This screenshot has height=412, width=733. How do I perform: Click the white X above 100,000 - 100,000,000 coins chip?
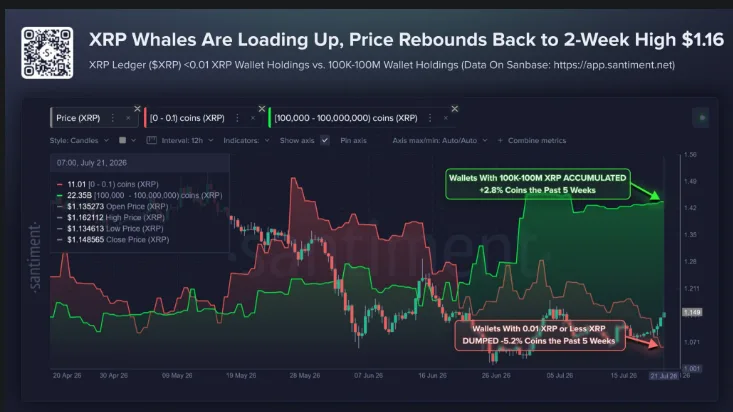(454, 108)
